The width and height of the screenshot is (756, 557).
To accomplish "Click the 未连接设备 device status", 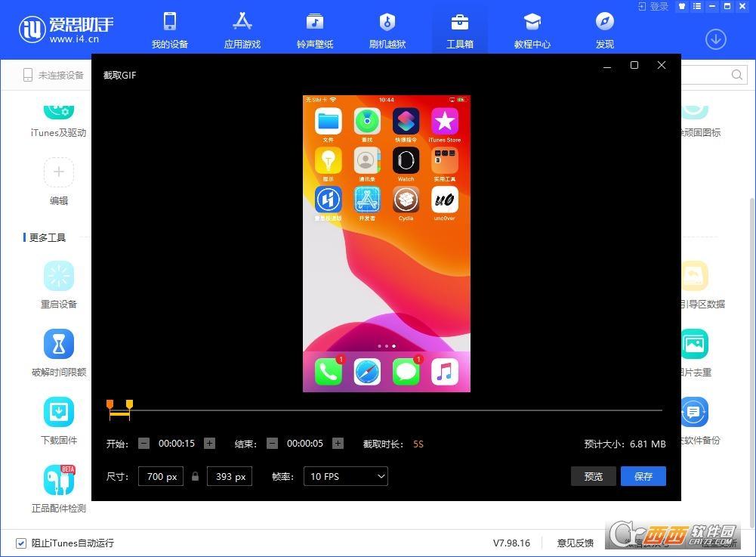I will point(54,75).
